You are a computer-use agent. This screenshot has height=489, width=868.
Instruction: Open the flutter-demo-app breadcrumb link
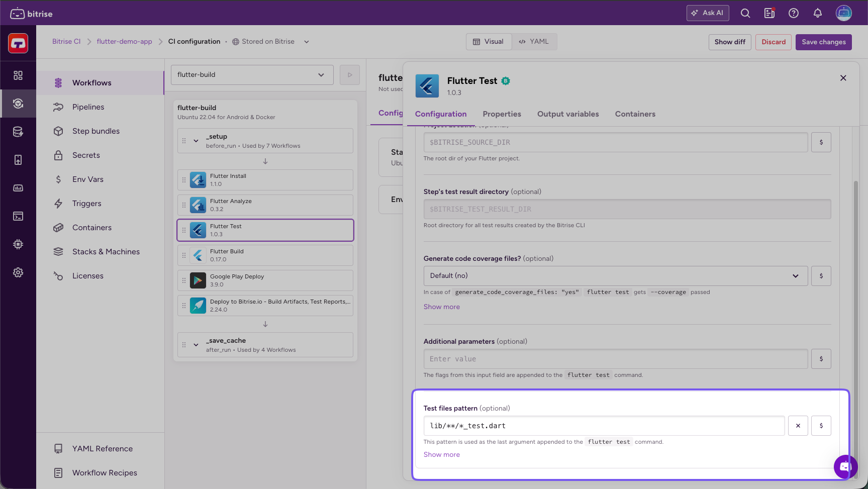(125, 42)
